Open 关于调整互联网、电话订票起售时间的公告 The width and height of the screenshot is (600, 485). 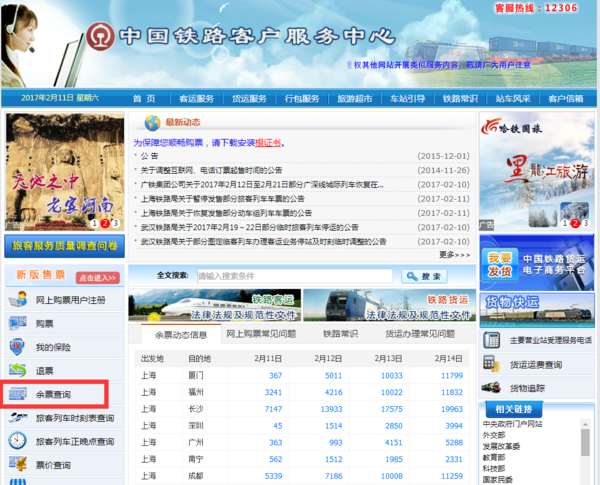point(211,170)
